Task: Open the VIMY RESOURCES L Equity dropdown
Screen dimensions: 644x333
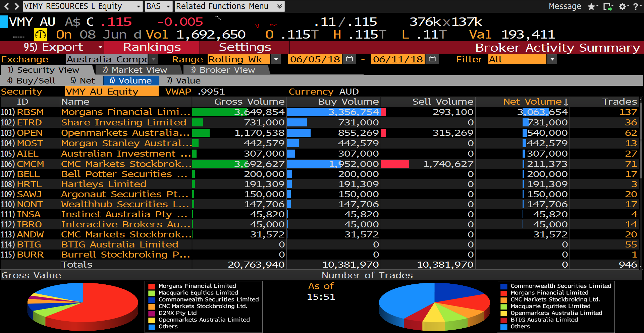Action: tap(138, 6)
